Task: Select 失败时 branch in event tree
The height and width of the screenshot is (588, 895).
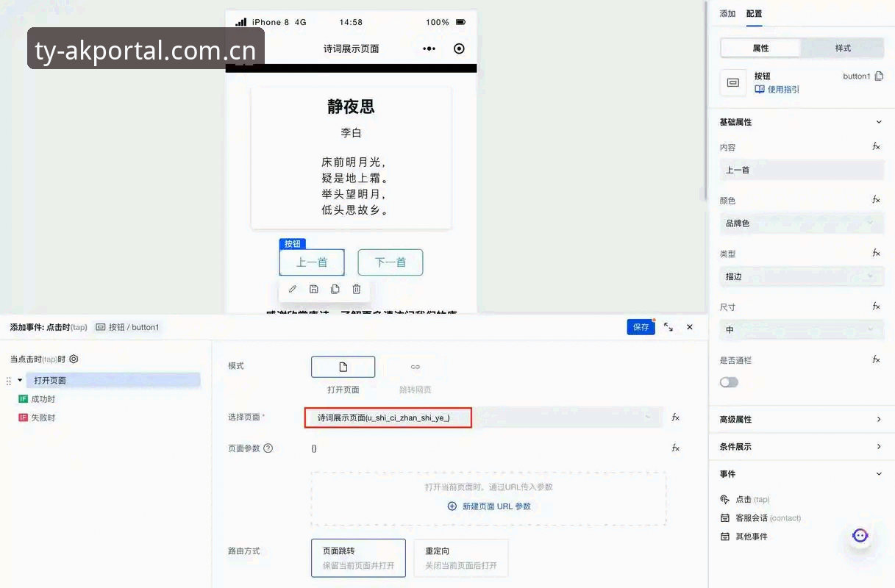Action: [x=37, y=417]
